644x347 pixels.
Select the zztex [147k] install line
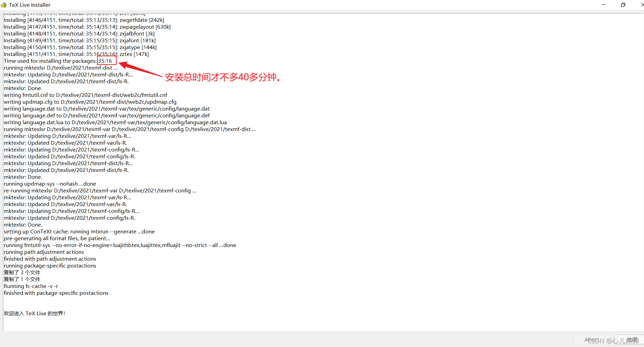click(76, 54)
